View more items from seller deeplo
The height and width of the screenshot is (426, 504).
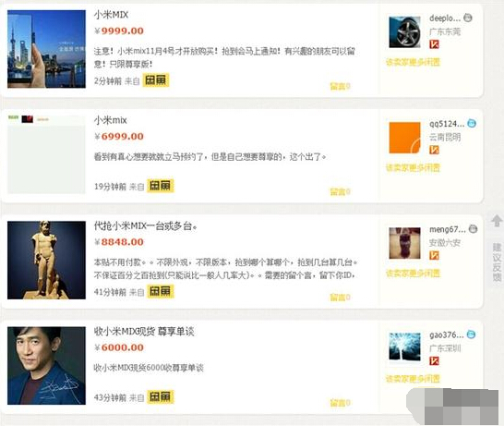click(413, 62)
